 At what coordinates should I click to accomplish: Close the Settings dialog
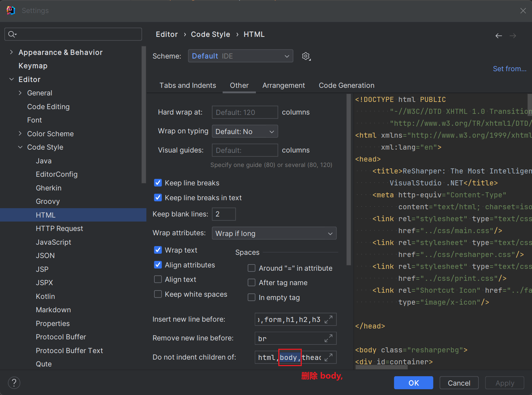[x=523, y=11]
